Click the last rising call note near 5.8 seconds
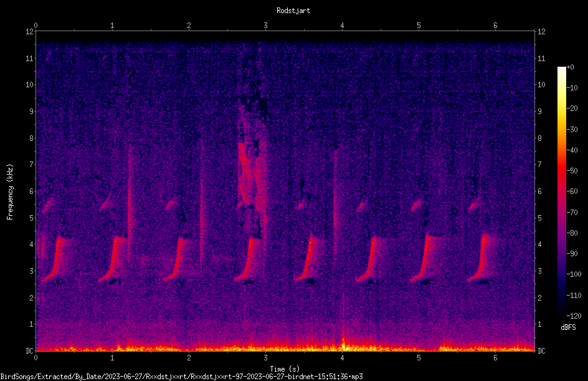The width and height of the screenshot is (588, 381). pos(480,258)
